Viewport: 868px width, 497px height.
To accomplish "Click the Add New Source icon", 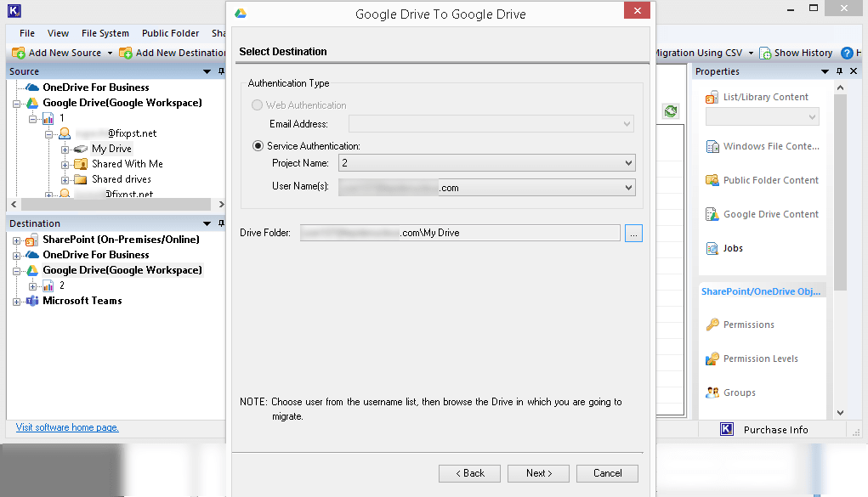I will pos(18,53).
